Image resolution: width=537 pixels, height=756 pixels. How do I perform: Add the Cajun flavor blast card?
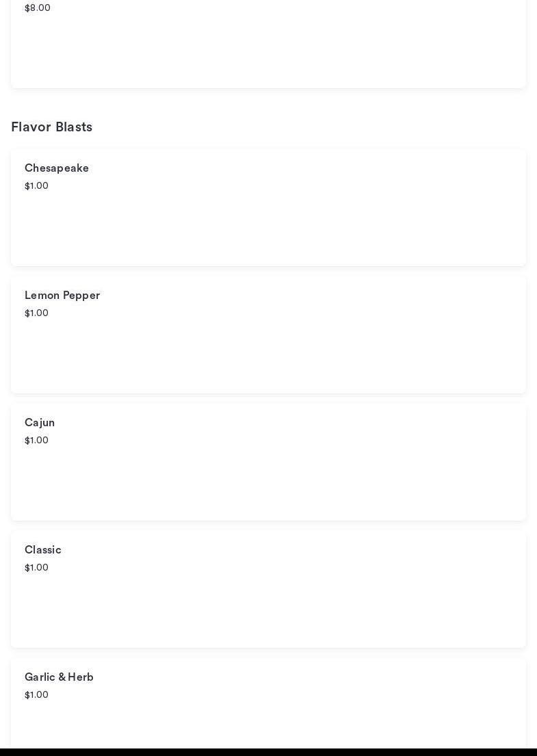(268, 462)
